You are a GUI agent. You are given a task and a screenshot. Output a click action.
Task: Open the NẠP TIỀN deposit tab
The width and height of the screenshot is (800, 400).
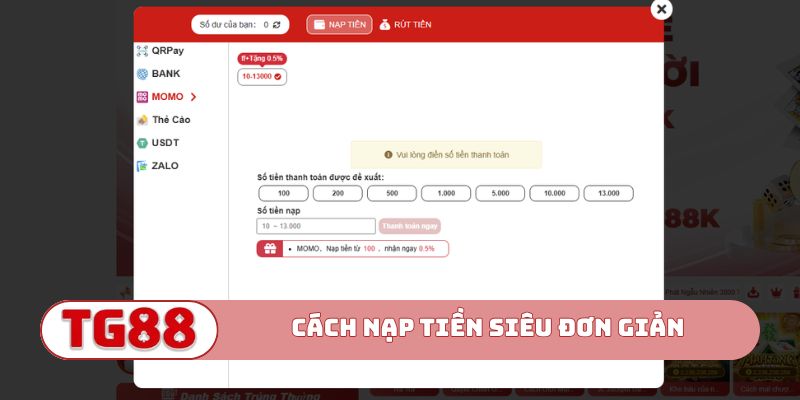pyautogui.click(x=339, y=24)
